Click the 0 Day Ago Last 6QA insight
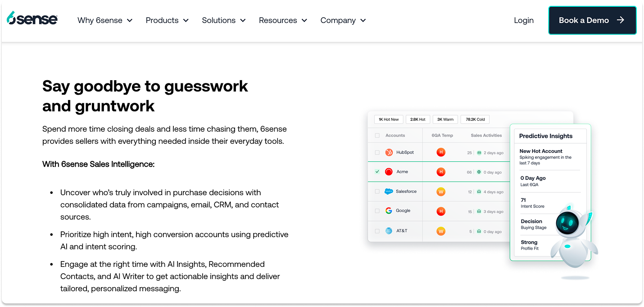 [533, 181]
